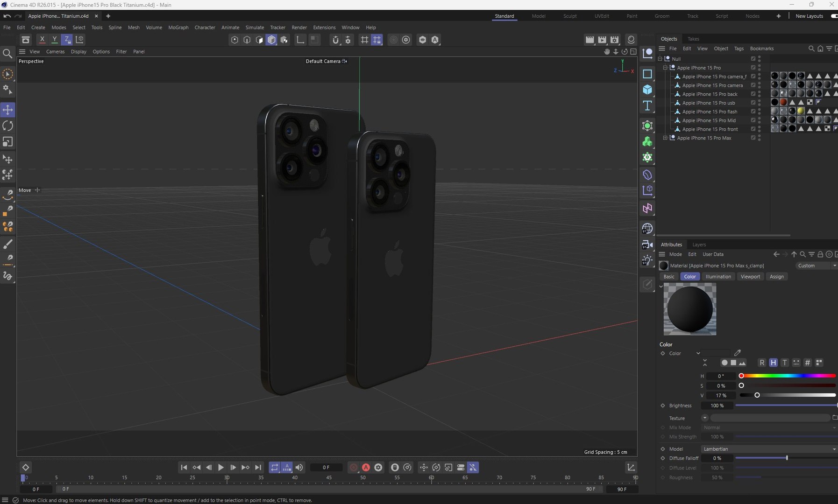838x504 pixels.
Task: Click New Layouts button
Action: coord(809,16)
